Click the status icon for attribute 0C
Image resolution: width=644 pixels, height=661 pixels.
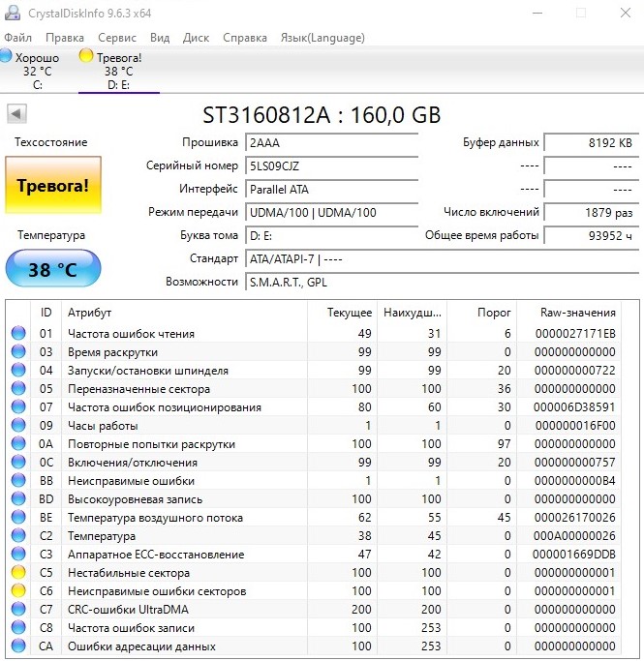pyautogui.click(x=18, y=462)
